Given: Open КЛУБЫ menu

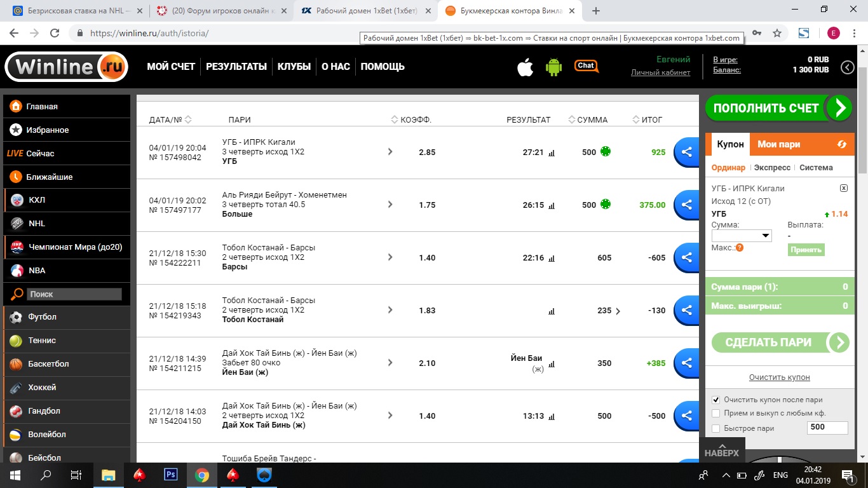Looking at the screenshot, I should tap(294, 67).
